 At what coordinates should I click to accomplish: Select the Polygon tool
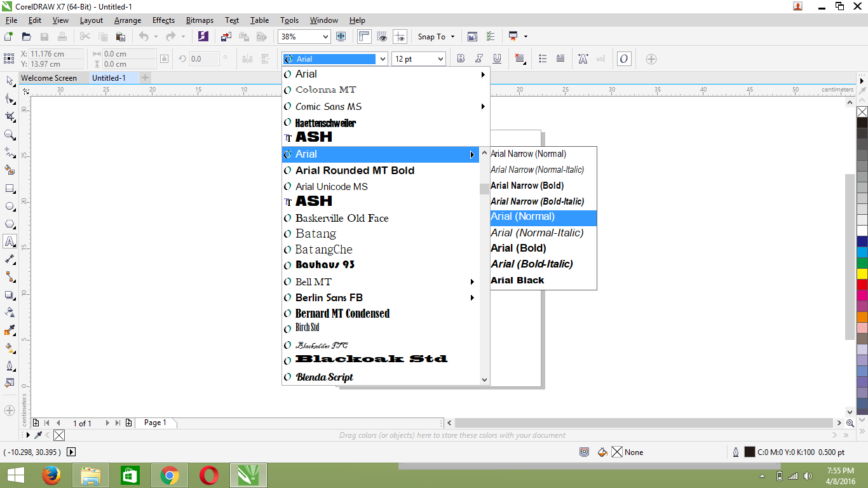[10, 224]
